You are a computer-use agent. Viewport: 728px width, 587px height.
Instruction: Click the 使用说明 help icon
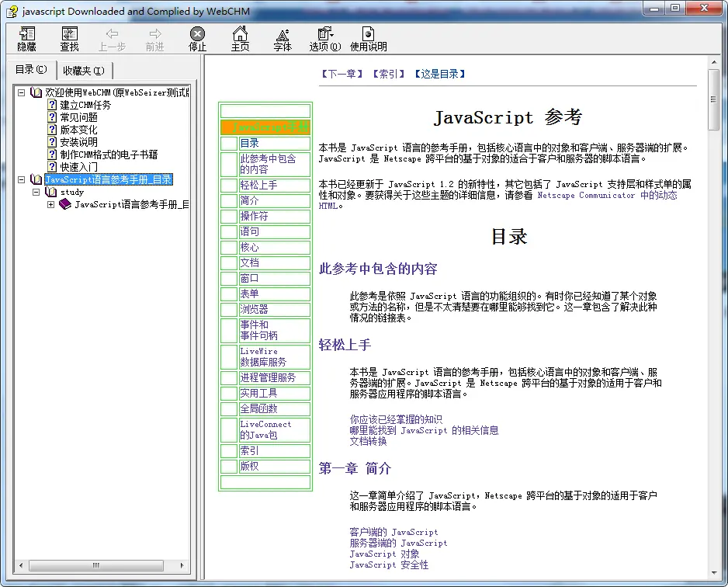[x=367, y=39]
